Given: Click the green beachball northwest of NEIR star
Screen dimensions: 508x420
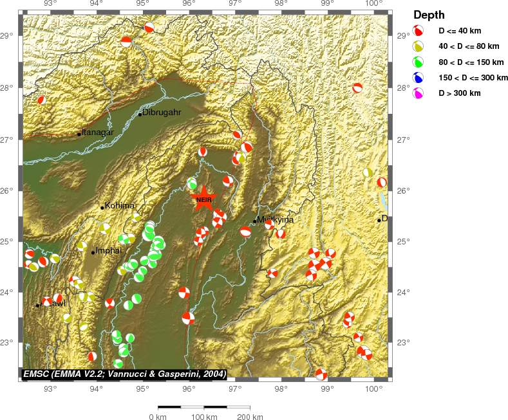Looking at the screenshot, I should pos(192,183).
